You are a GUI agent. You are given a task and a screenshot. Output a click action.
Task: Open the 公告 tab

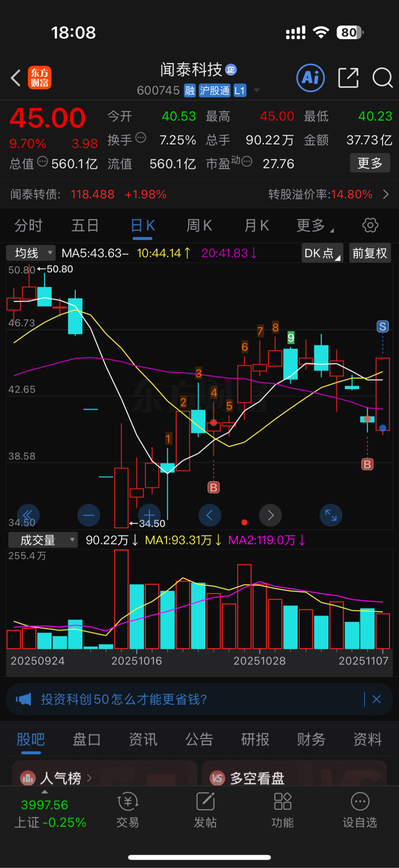pyautogui.click(x=199, y=739)
